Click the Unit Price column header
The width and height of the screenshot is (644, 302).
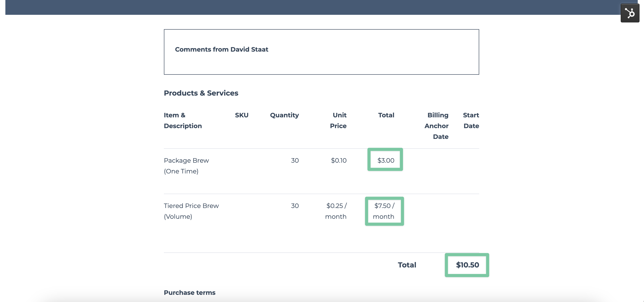(339, 120)
